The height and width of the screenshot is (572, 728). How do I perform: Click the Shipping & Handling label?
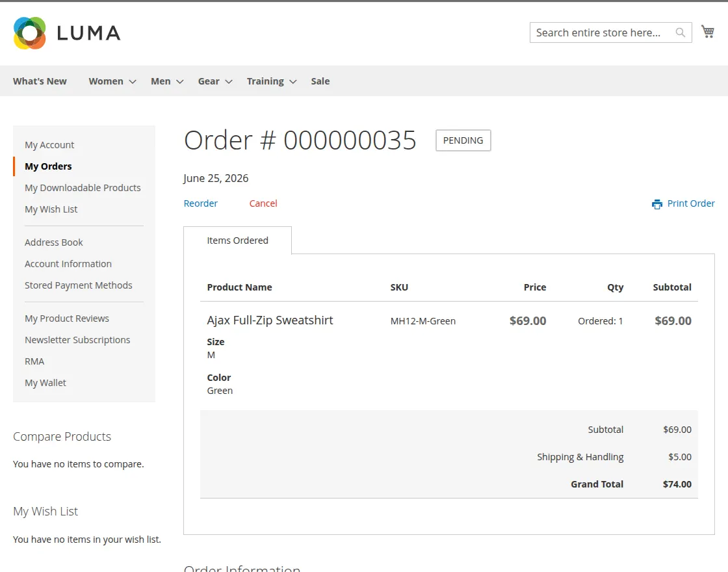[580, 457]
